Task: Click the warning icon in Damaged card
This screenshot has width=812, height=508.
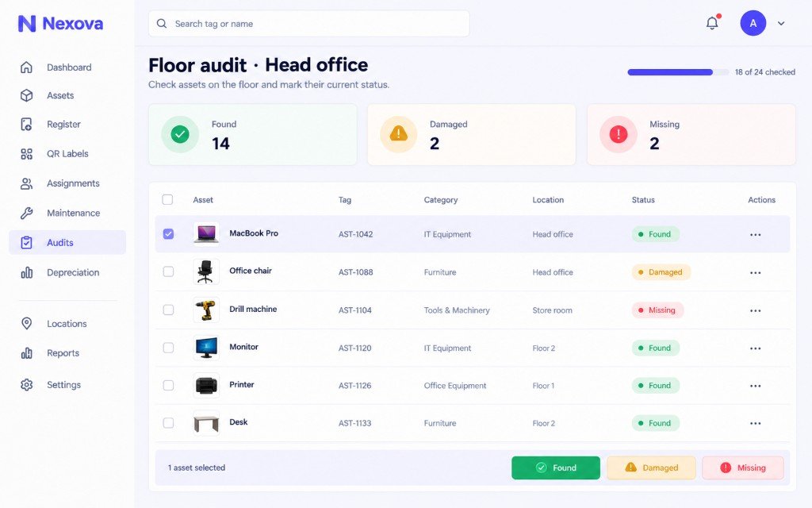Action: tap(398, 134)
